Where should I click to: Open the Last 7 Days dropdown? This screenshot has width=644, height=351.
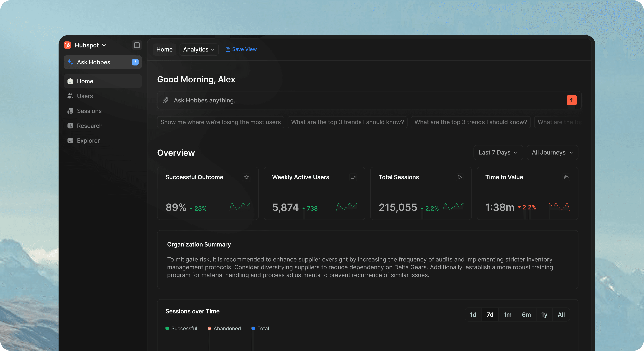[x=498, y=152]
